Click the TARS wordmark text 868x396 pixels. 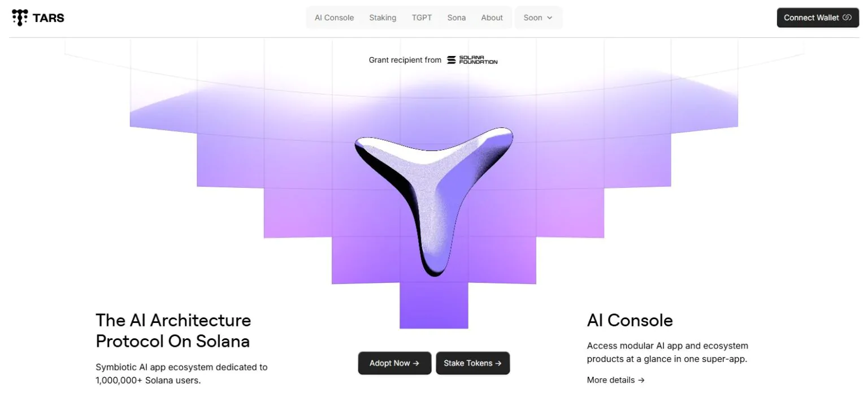(x=49, y=18)
